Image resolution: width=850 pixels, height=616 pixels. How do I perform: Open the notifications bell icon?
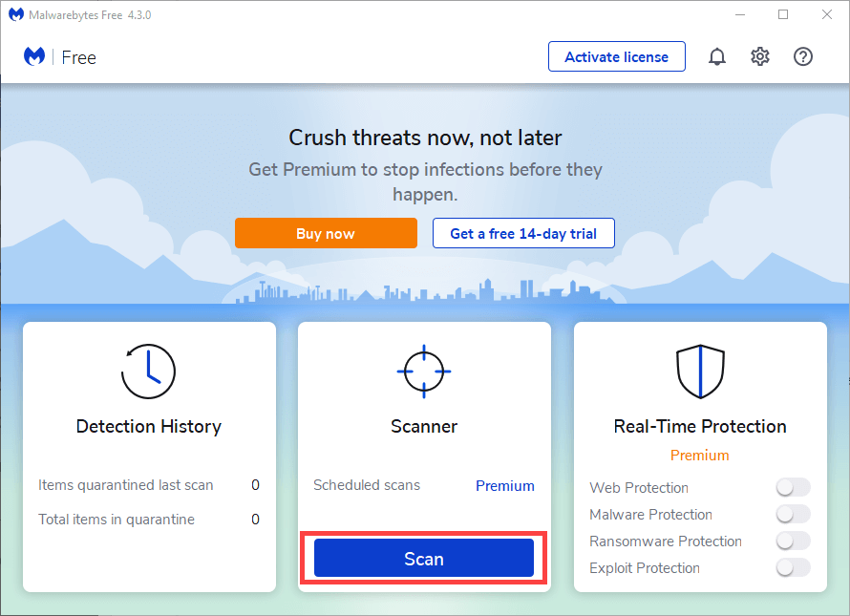pyautogui.click(x=717, y=57)
